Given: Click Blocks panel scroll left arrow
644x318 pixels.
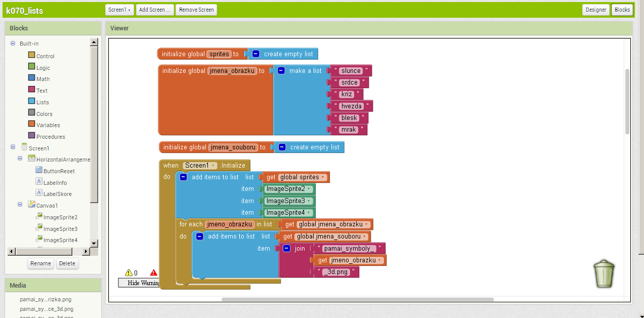Looking at the screenshot, I should pyautogui.click(x=12, y=252).
